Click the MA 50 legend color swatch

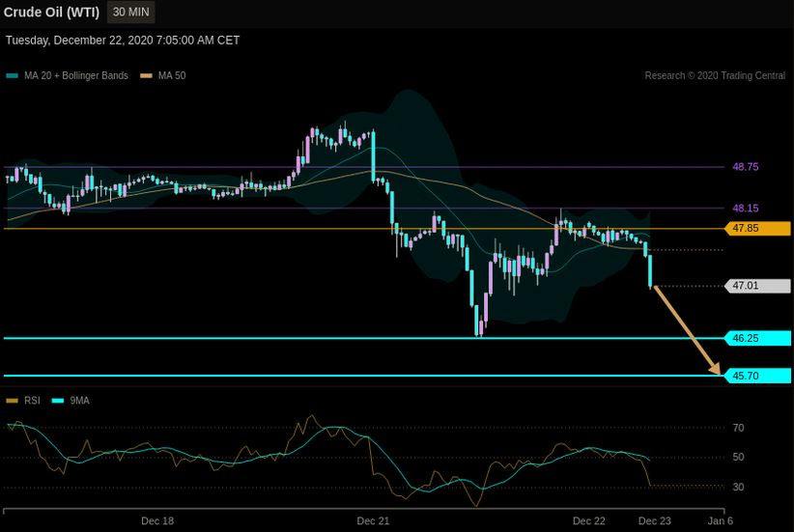click(x=146, y=76)
